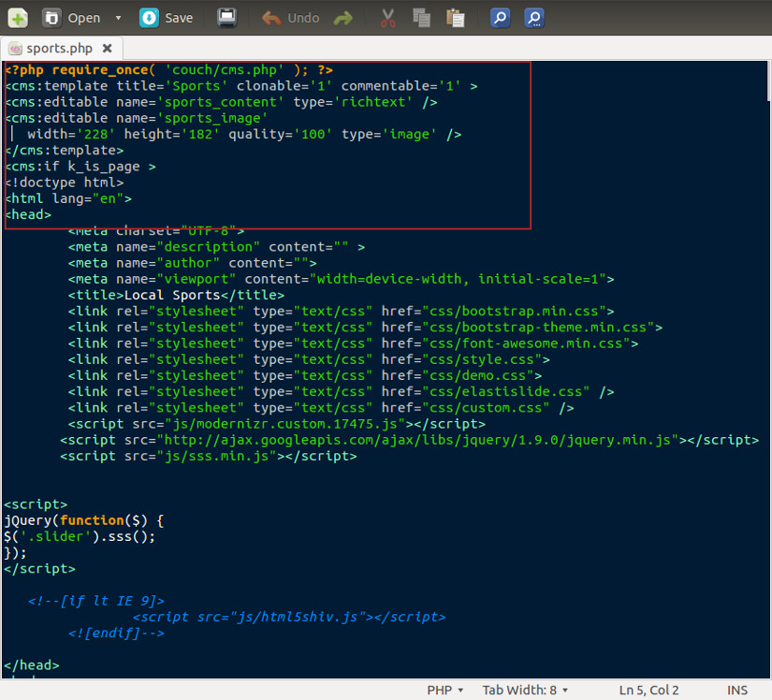Click the Local Sports title text

[x=172, y=296]
